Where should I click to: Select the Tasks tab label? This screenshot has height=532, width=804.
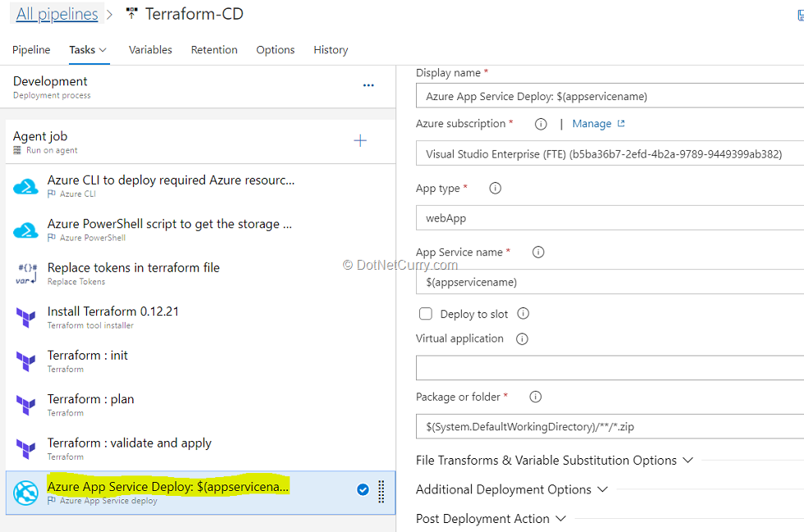[82, 50]
